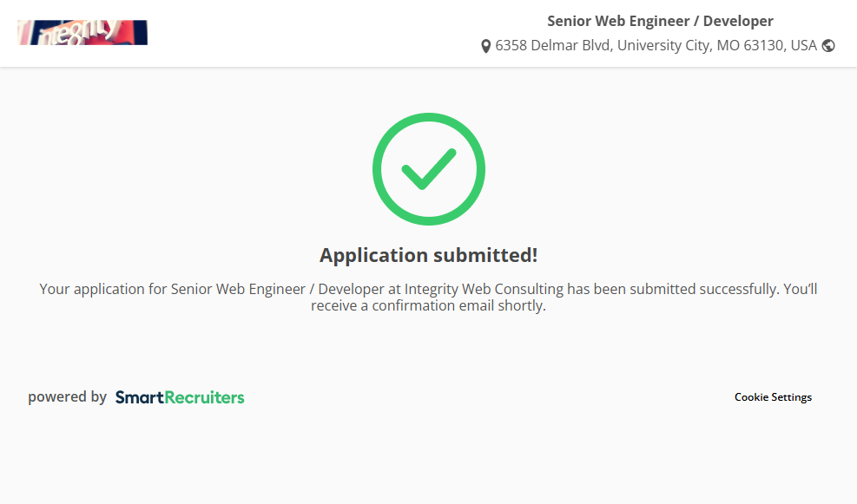
Task: Click the location pin icon
Action: 486,46
